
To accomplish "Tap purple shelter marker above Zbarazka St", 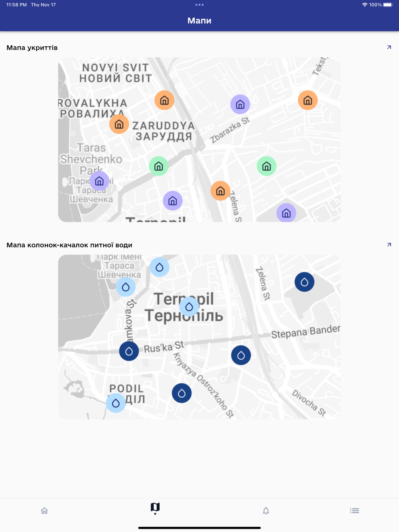I will coord(240,104).
